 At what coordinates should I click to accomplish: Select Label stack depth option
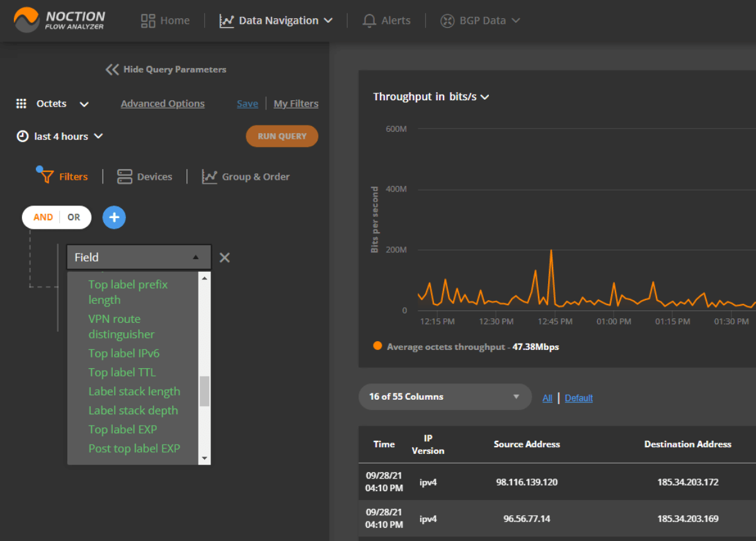pos(134,410)
